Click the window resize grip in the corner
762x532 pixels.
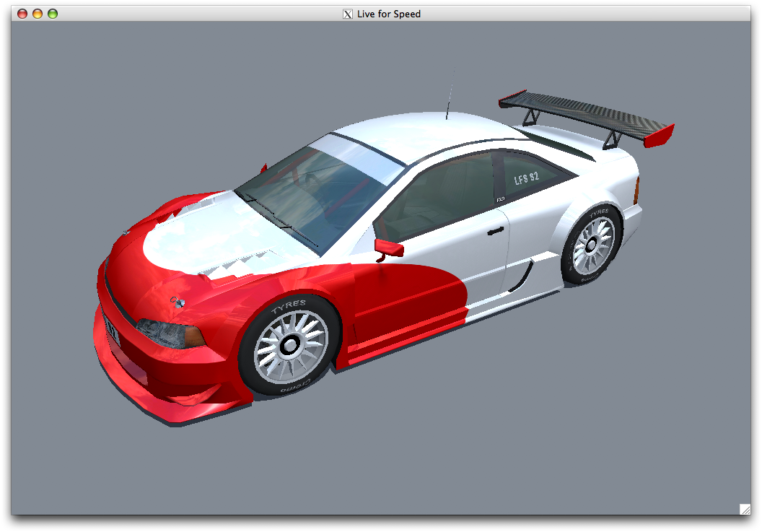[x=745, y=509]
